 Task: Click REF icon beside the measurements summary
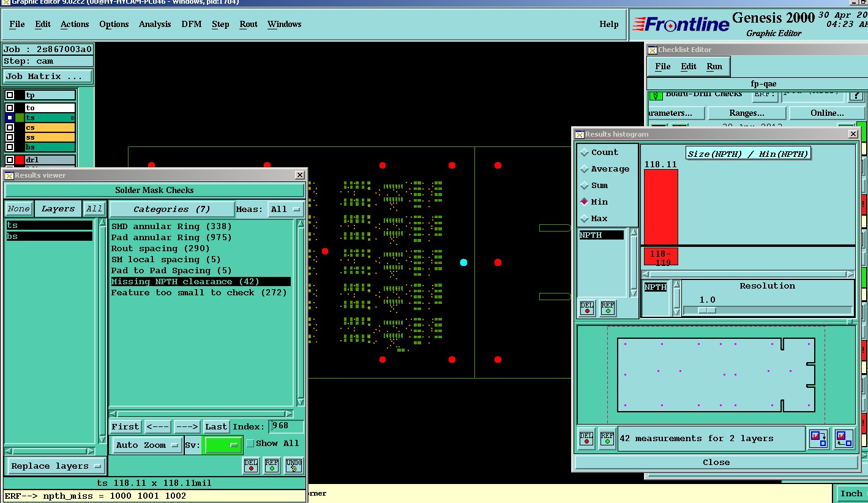point(607,439)
